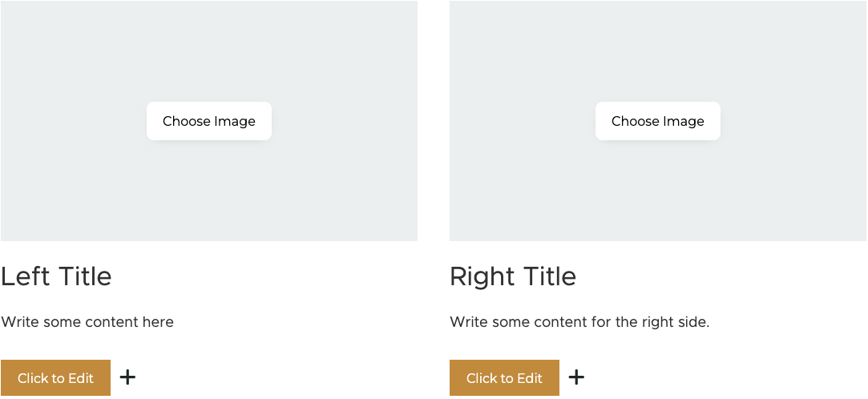Screen dimensions: 868x399
Task: Pick an image for the Left Title column
Action: click(208, 121)
